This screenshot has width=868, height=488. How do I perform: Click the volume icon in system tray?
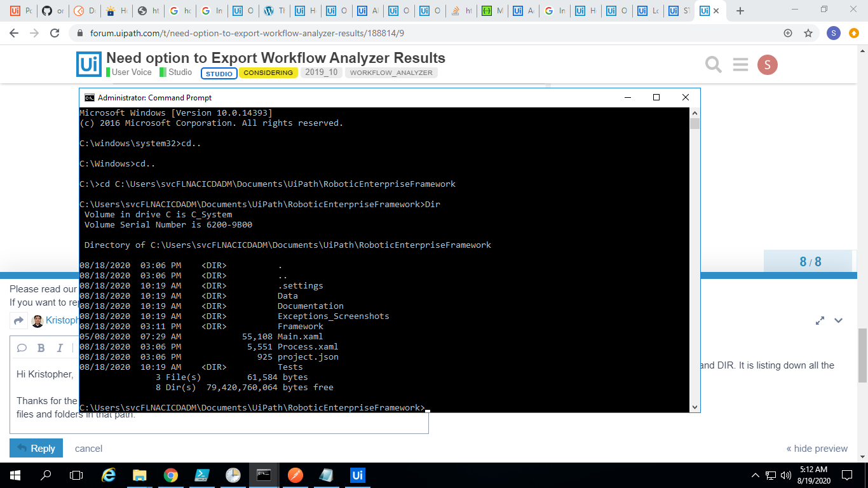click(785, 475)
